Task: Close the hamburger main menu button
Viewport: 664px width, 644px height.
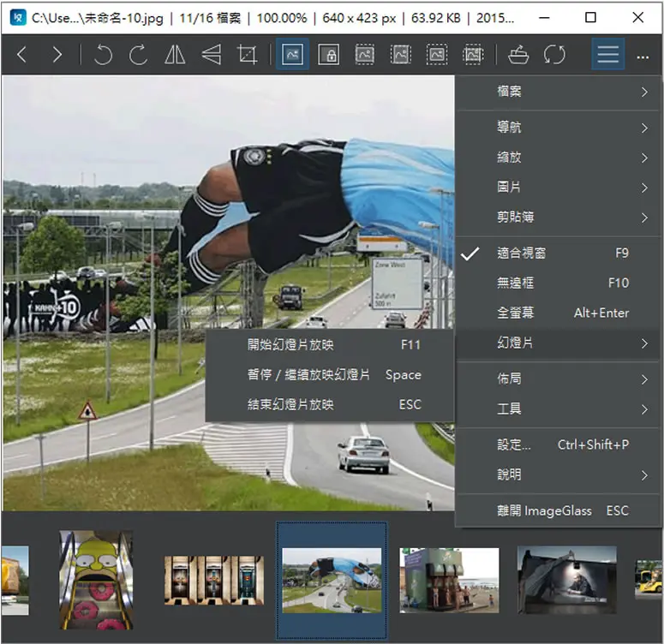Action: [x=608, y=55]
